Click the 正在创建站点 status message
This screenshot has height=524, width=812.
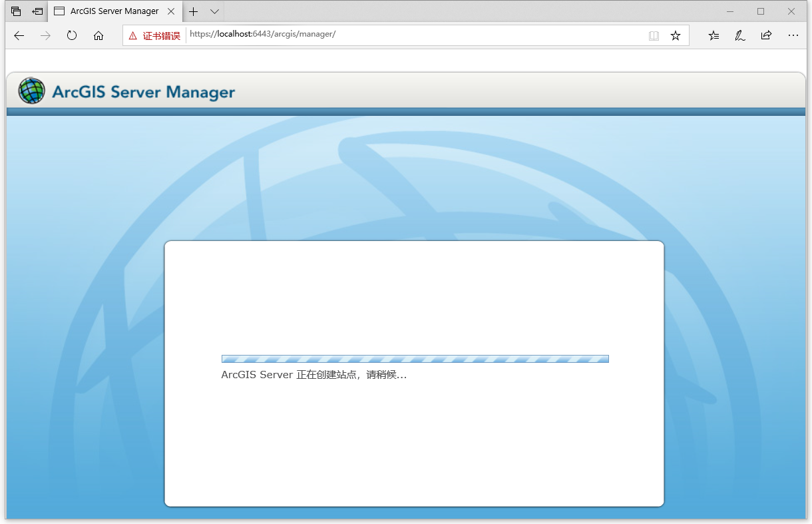[x=314, y=375]
